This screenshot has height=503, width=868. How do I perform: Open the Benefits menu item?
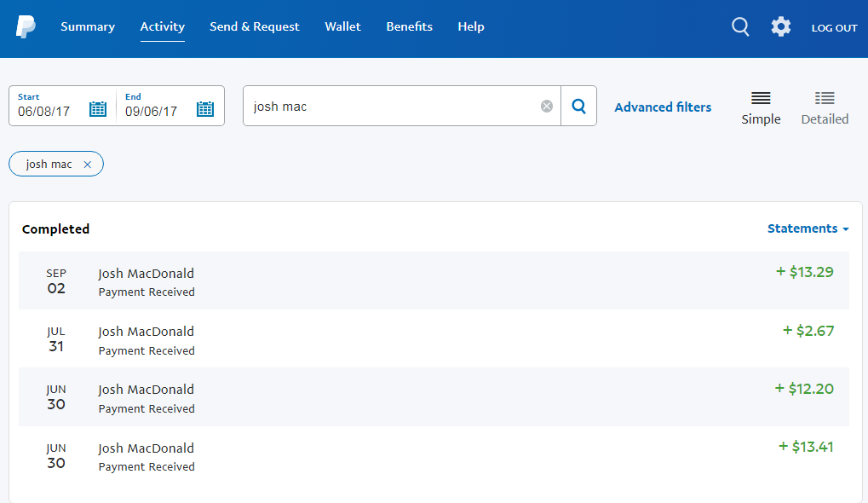[409, 27]
